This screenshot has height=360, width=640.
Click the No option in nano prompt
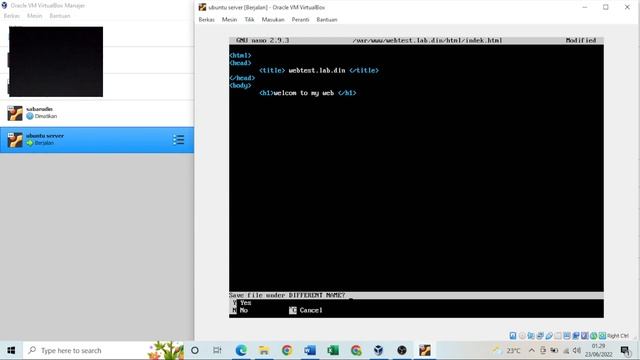click(240, 310)
